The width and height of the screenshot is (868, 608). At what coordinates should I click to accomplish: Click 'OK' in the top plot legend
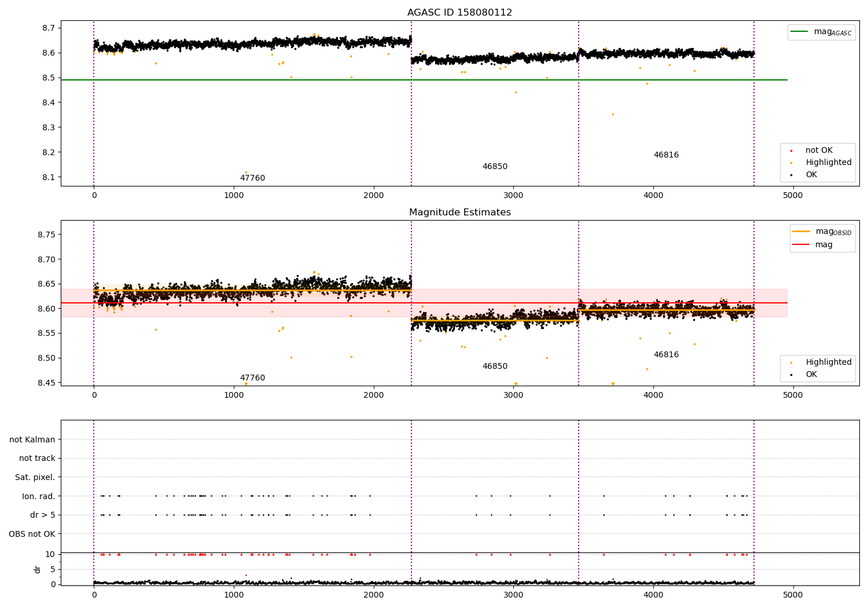tap(804, 175)
